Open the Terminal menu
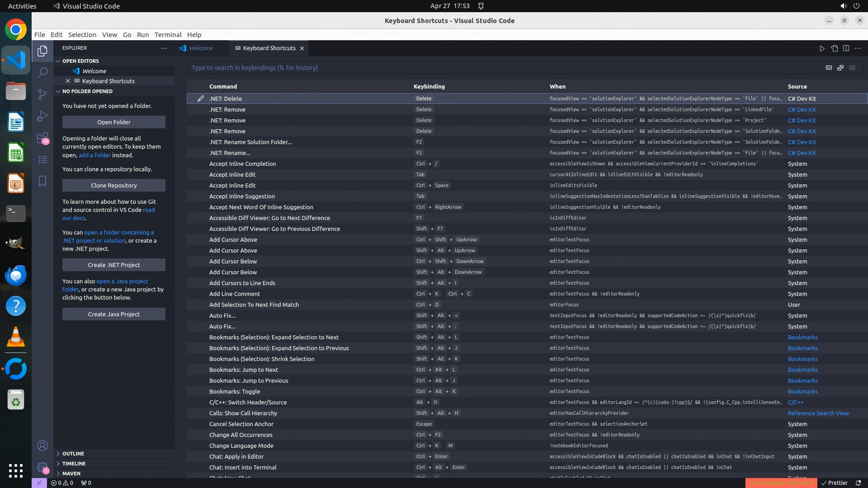This screenshot has height=488, width=868. click(168, 35)
